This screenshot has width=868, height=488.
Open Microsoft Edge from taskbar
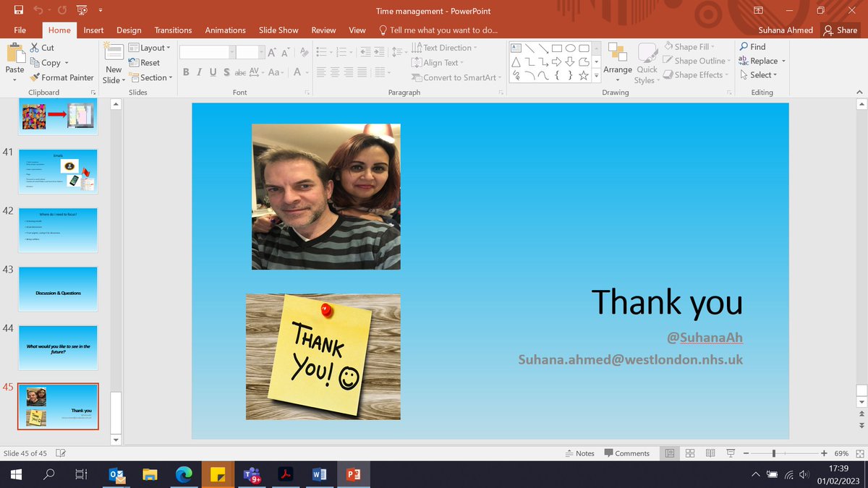184,475
